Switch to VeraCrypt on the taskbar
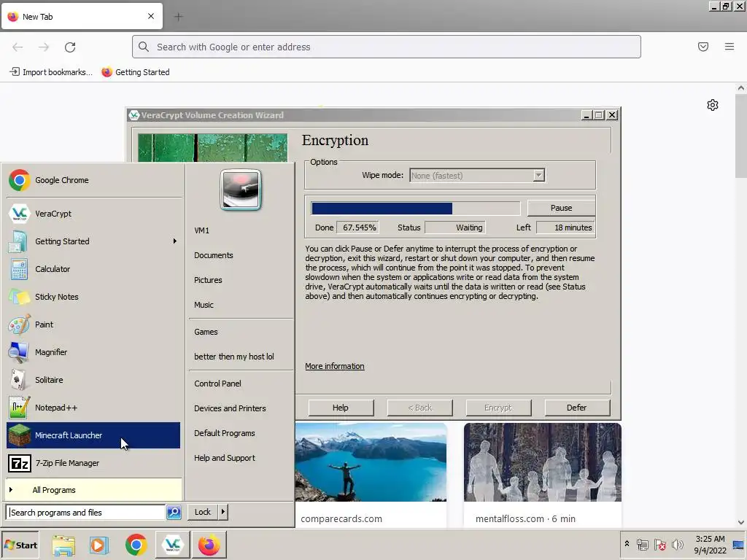This screenshot has height=560, width=747. point(172,545)
